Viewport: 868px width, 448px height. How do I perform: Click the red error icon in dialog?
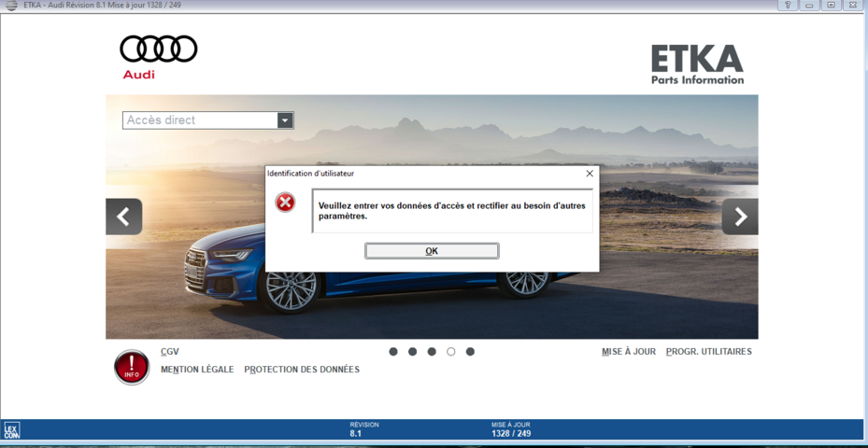285,203
